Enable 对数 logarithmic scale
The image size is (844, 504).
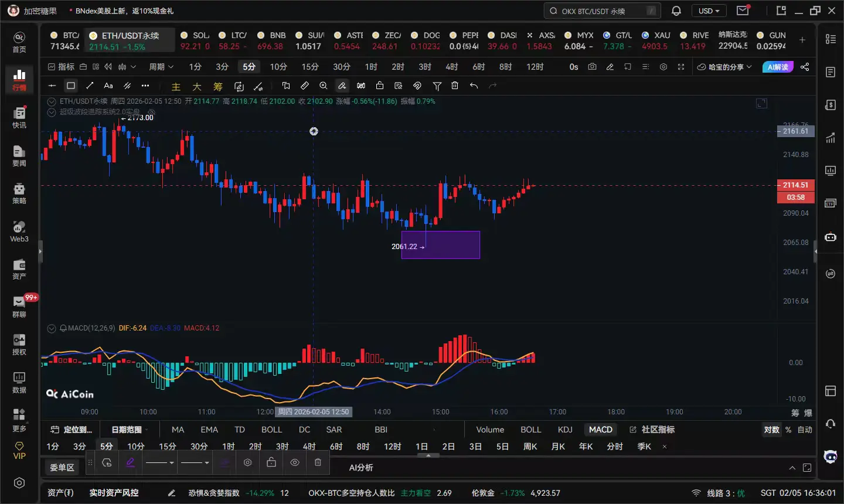(771, 430)
